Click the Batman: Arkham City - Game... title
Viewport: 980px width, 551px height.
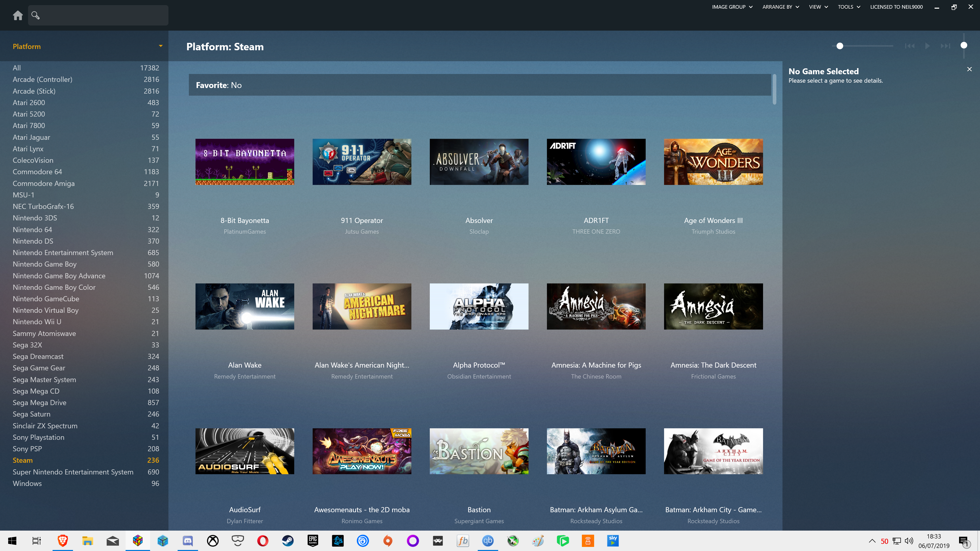[x=713, y=510]
